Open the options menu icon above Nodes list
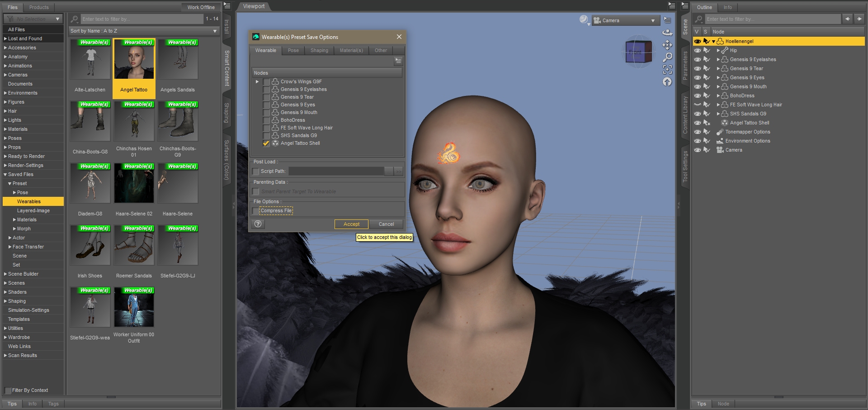 click(x=398, y=61)
